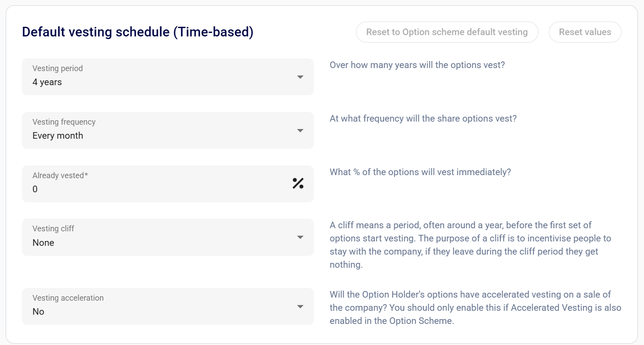Click the cliff explanation paragraph

(470, 245)
